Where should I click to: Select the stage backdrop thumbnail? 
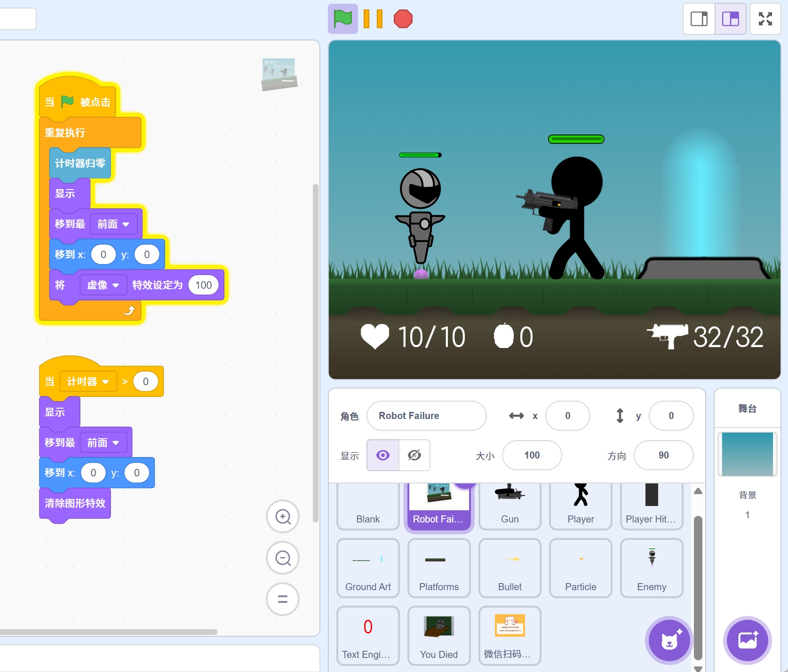pos(747,454)
